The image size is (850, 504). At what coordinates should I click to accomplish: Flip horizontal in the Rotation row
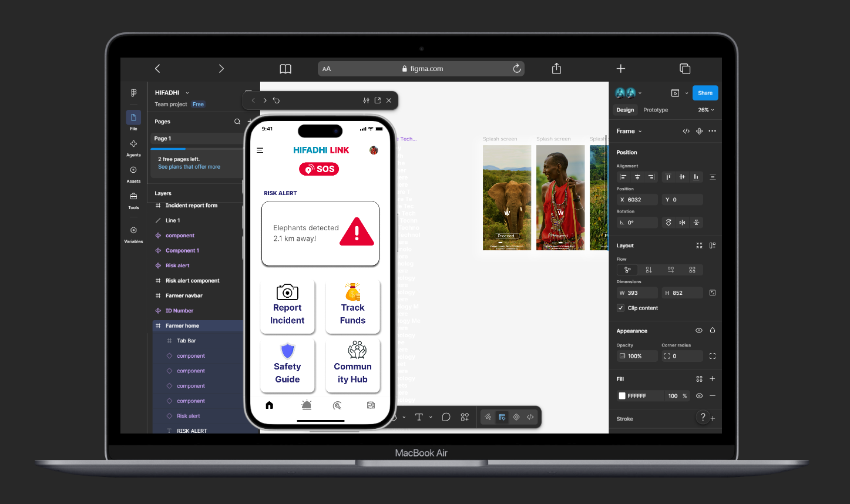(x=682, y=223)
